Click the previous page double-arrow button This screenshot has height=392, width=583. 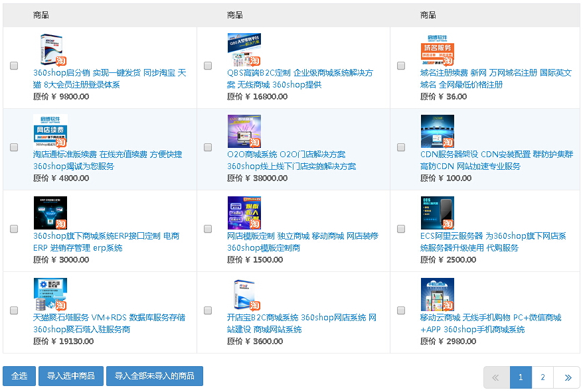pyautogui.click(x=496, y=377)
